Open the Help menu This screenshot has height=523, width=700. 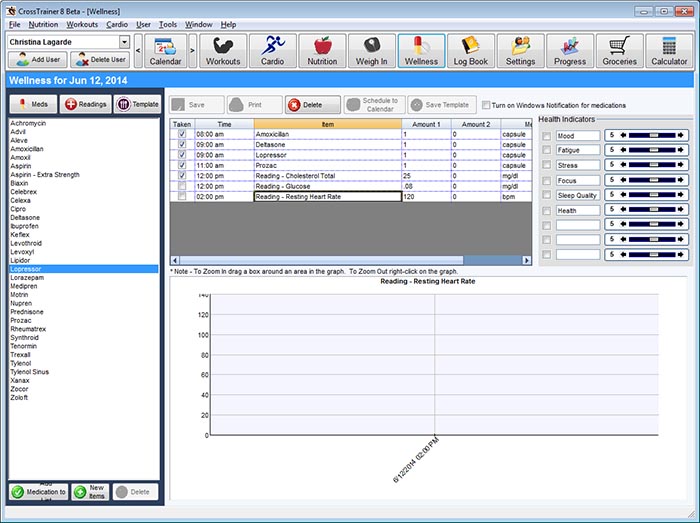(x=228, y=25)
